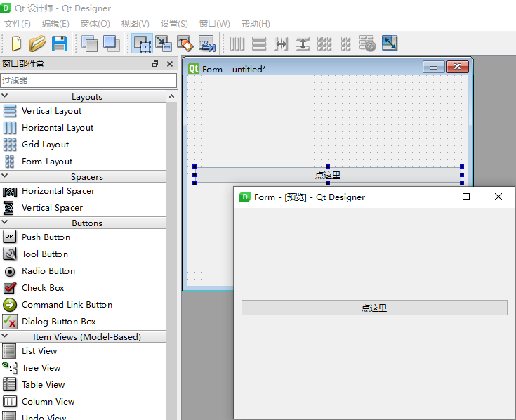
Task: Click the 过滤器 filter input field
Action: pos(88,80)
